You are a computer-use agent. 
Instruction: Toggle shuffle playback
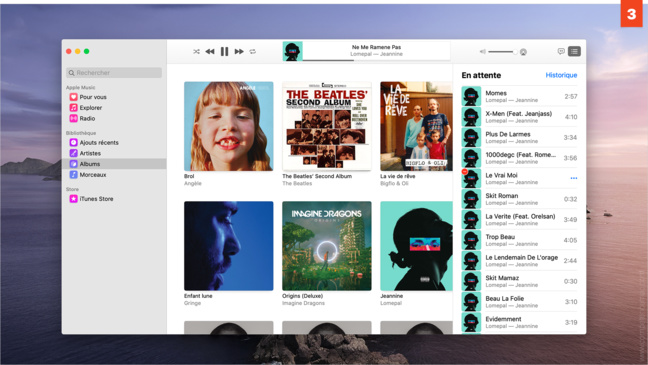(x=196, y=52)
